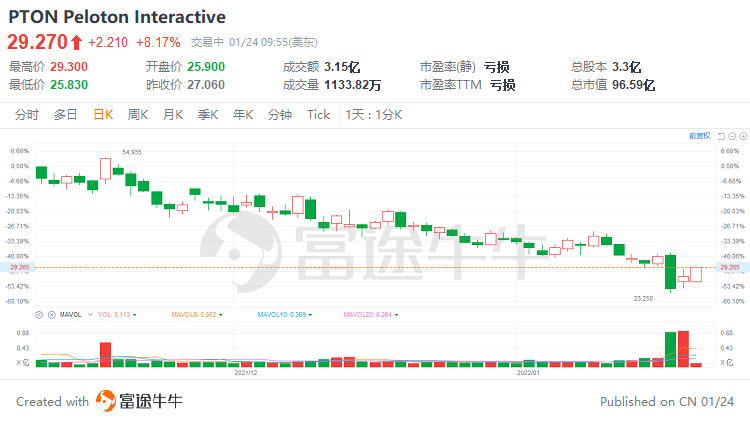Viewport: 750px width, 422px height.
Task: Click the PTON Peloton Interactive title
Action: (x=117, y=17)
